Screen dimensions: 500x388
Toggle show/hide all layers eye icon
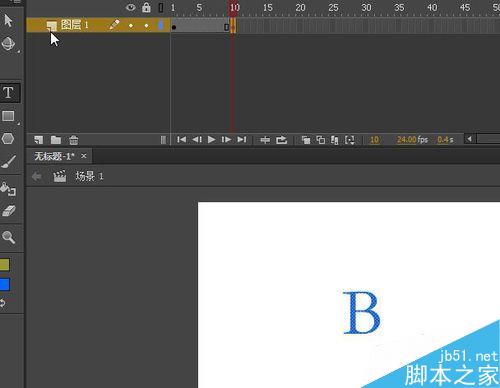tap(131, 7)
